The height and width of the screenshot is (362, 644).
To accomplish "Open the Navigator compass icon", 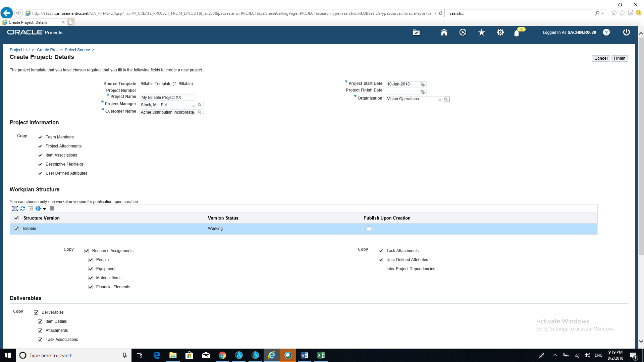I will (463, 33).
